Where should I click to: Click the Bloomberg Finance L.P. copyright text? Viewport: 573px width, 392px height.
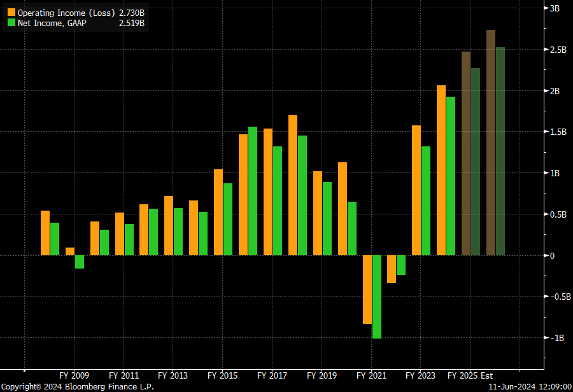(x=78, y=386)
